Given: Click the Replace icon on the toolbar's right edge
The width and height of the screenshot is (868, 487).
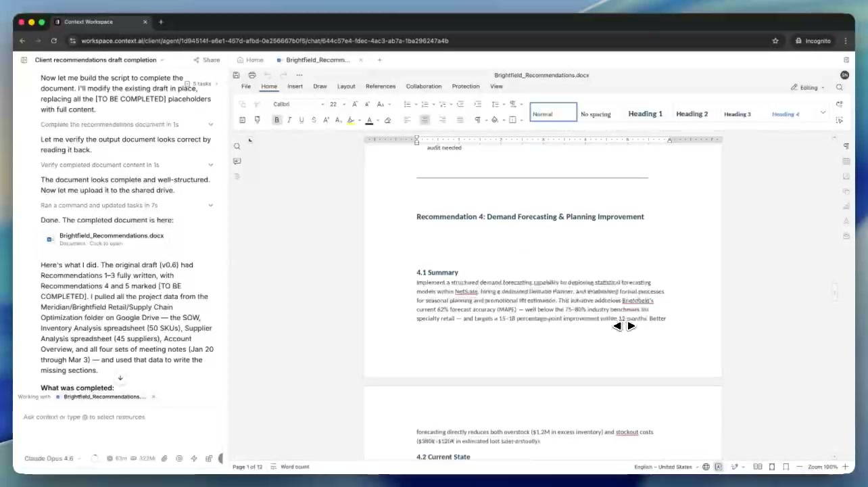Looking at the screenshot, I should pyautogui.click(x=839, y=104).
